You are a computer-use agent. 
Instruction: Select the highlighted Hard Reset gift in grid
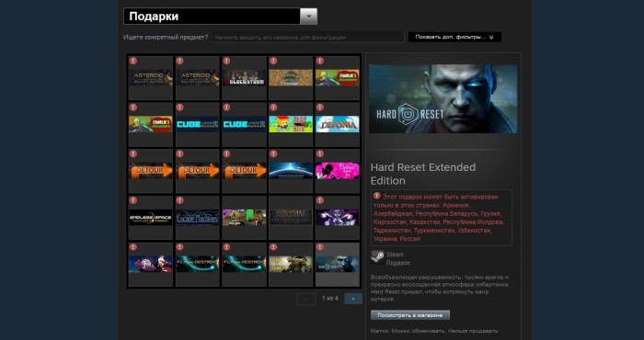click(x=338, y=265)
